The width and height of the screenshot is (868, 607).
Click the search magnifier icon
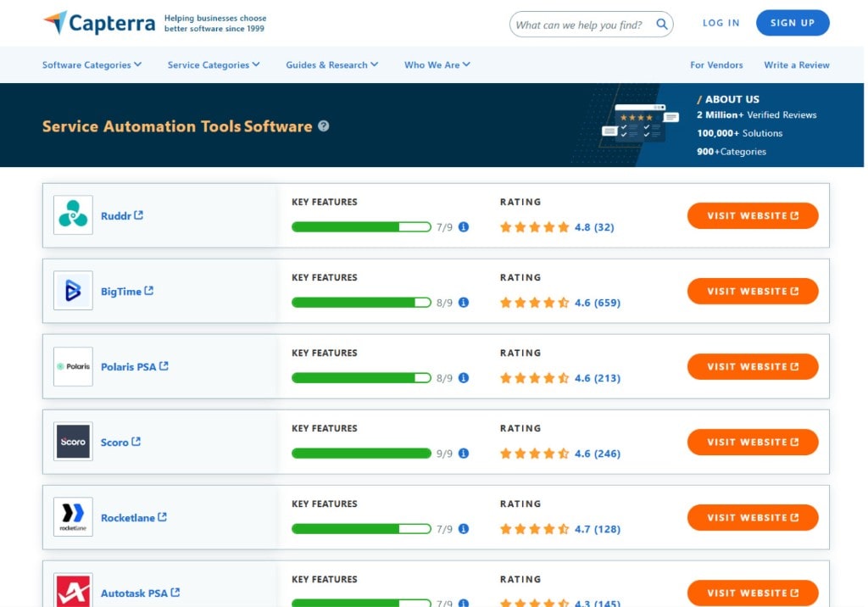(x=662, y=25)
